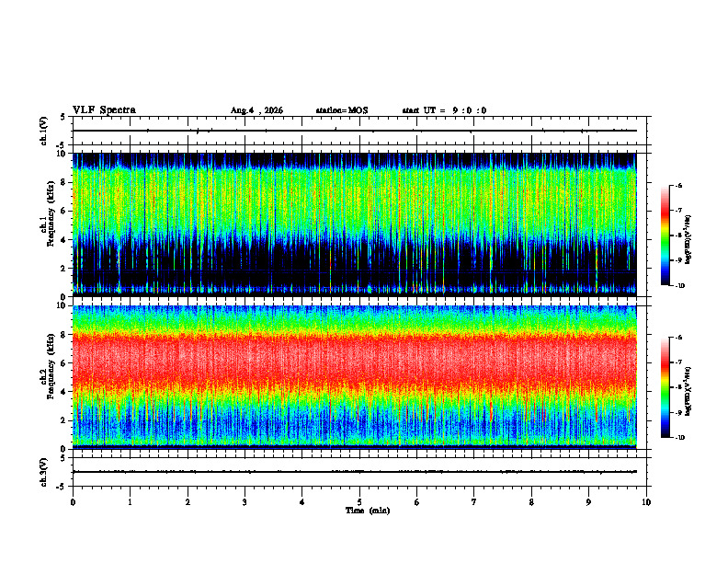Click the "-7" tick on ch.1 colorbar
Image resolution: width=728 pixels, height=563 pixels.
click(x=678, y=211)
